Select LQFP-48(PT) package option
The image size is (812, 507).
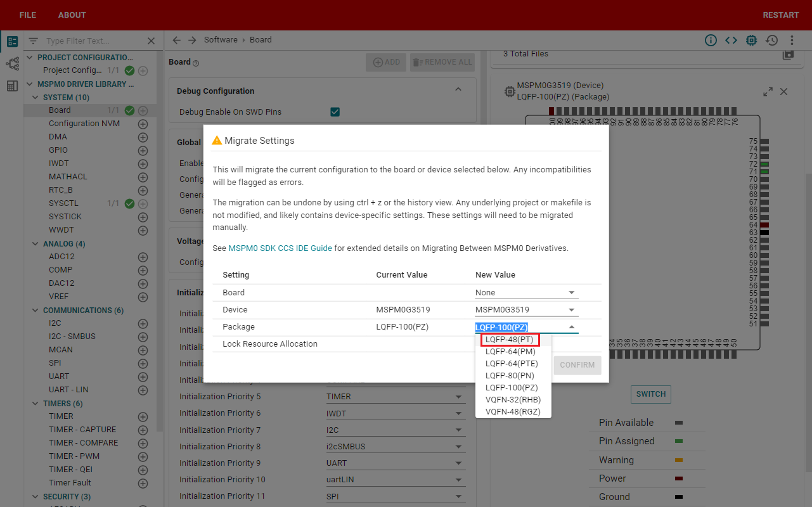[x=513, y=340]
